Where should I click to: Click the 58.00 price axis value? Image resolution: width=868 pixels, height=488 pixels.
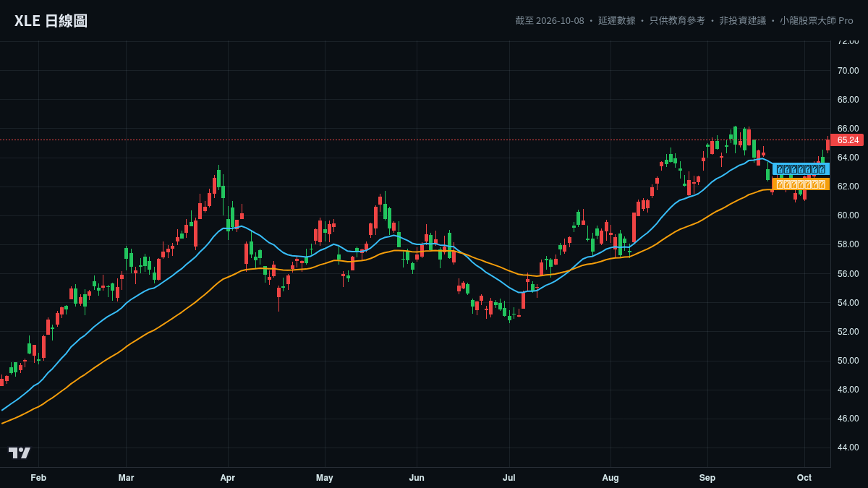coord(848,244)
